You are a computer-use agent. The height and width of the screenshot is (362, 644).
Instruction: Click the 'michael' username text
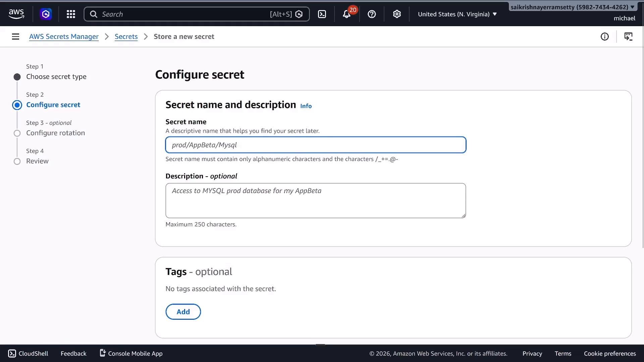click(624, 18)
